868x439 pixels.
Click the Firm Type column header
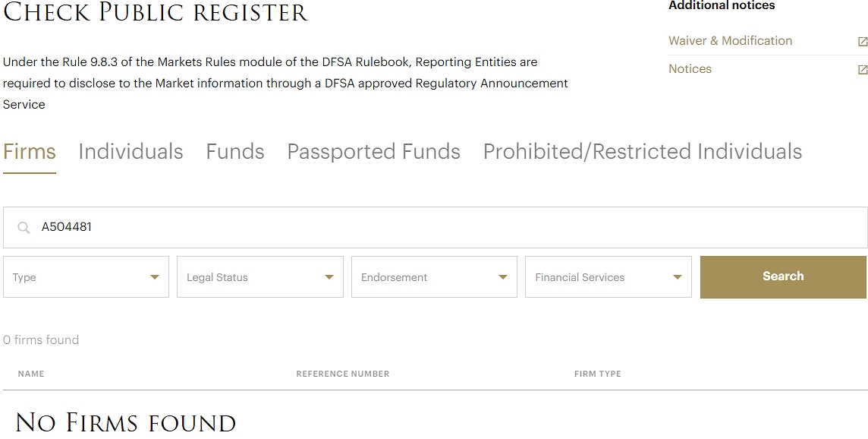point(597,374)
